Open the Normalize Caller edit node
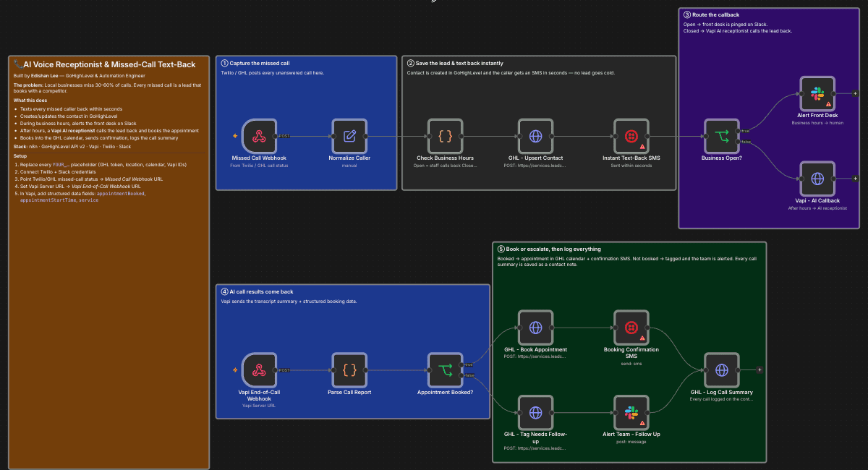This screenshot has width=868, height=470. point(349,135)
